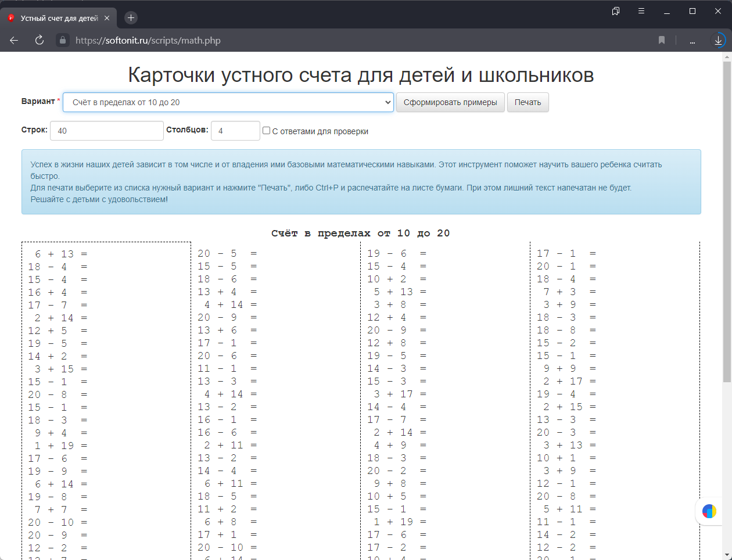Bookmark this page using the bookmark icon
The height and width of the screenshot is (560, 732).
(662, 40)
